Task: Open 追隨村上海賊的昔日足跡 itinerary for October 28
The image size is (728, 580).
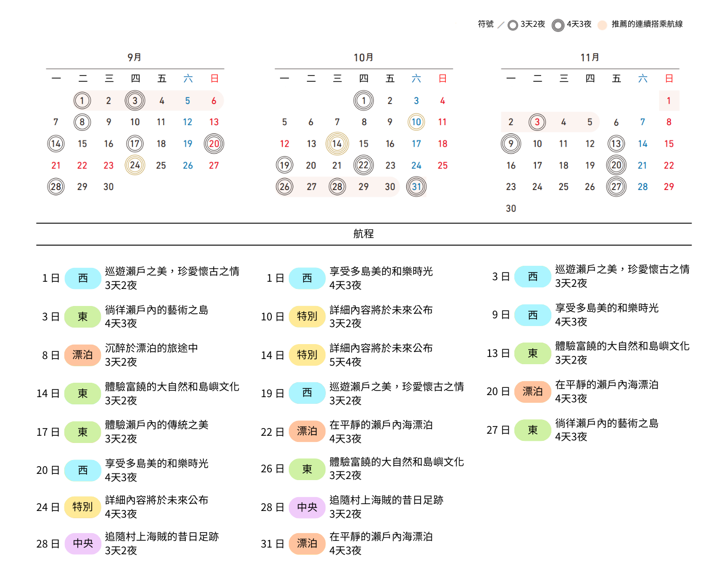Action: [x=386, y=500]
